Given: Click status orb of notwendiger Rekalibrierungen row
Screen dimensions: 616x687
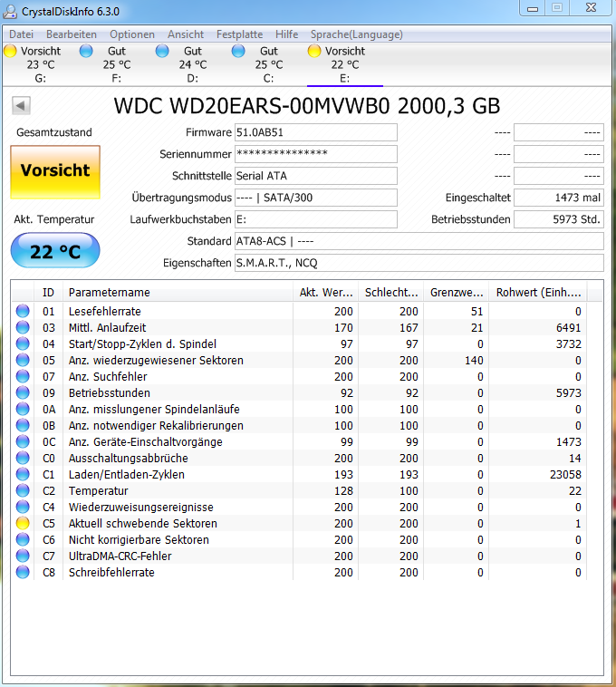Looking at the screenshot, I should pos(23,425).
